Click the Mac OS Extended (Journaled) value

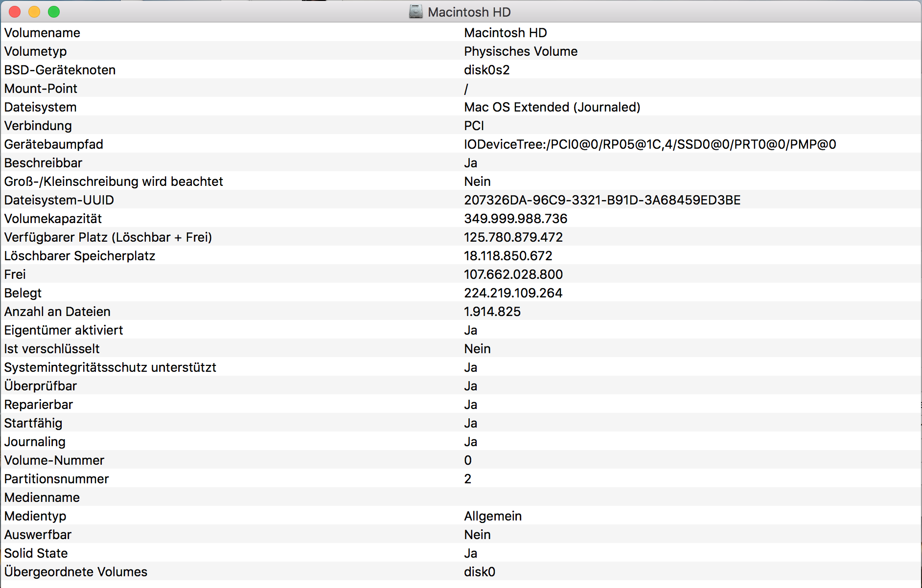[552, 107]
